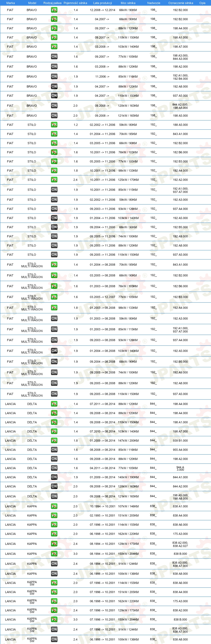The width and height of the screenshot is (211, 644).
Task: Select diesel icon in Stilo Multi Wagon 937 A5.000 row
Action: [x=54, y=394]
